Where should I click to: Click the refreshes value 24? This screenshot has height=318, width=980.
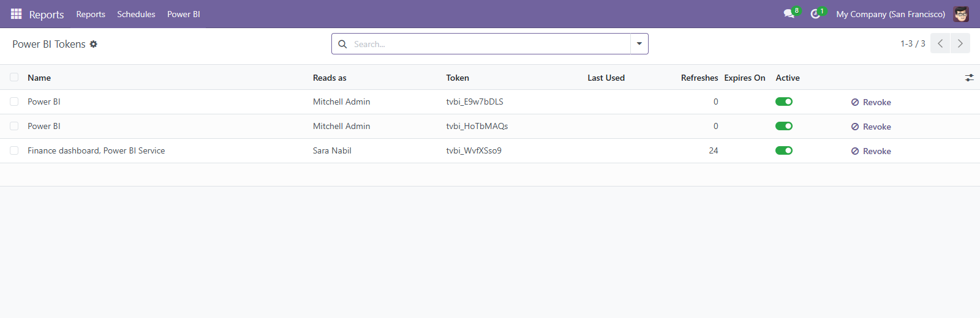click(x=714, y=150)
